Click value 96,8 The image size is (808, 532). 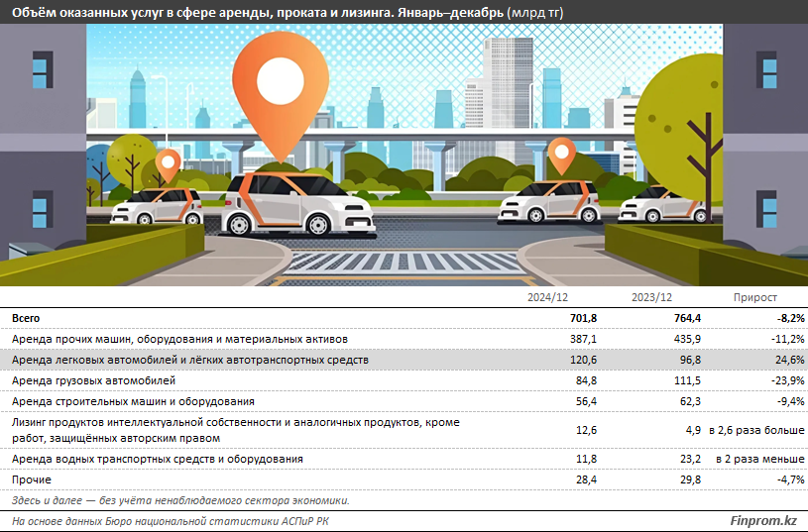click(x=690, y=360)
